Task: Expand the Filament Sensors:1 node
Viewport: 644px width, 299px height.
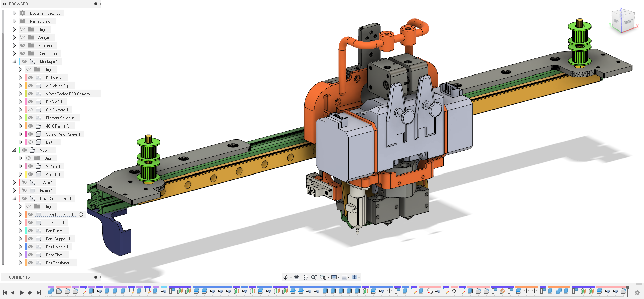Action: (20, 118)
